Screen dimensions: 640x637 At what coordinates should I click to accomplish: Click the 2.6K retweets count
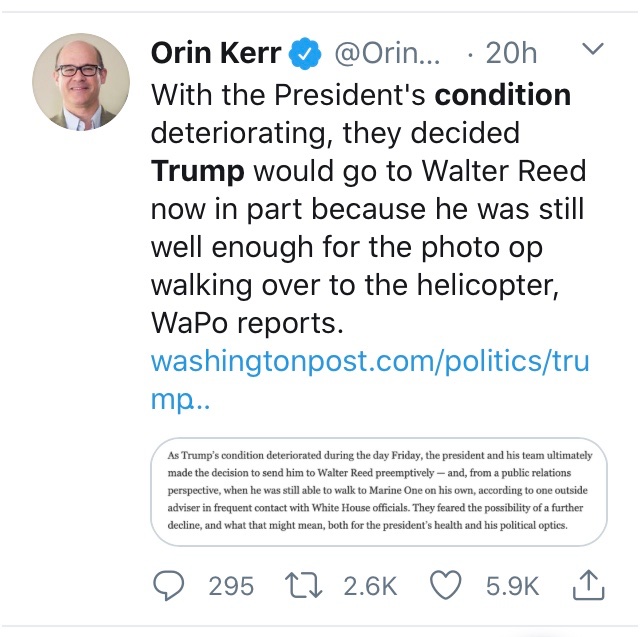(x=371, y=585)
